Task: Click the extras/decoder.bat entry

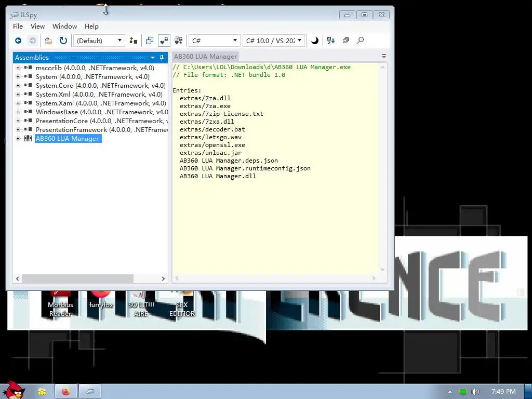Action: coord(212,129)
